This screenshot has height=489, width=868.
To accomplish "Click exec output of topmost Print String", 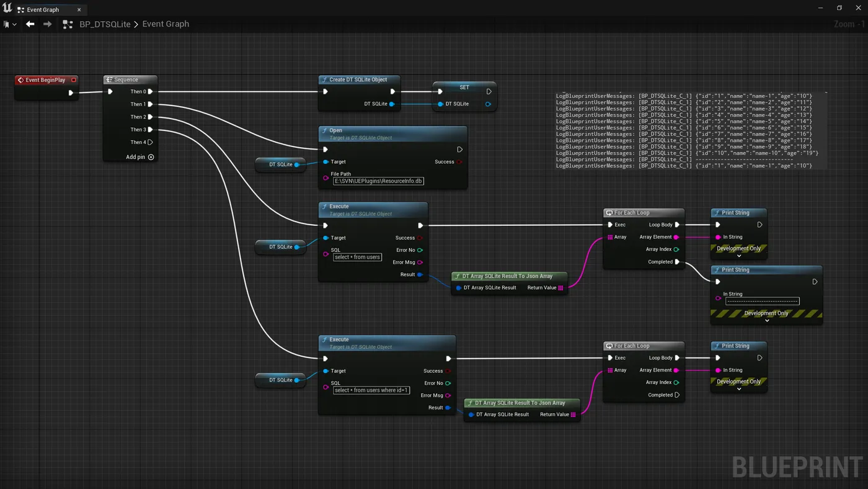I will tap(759, 225).
